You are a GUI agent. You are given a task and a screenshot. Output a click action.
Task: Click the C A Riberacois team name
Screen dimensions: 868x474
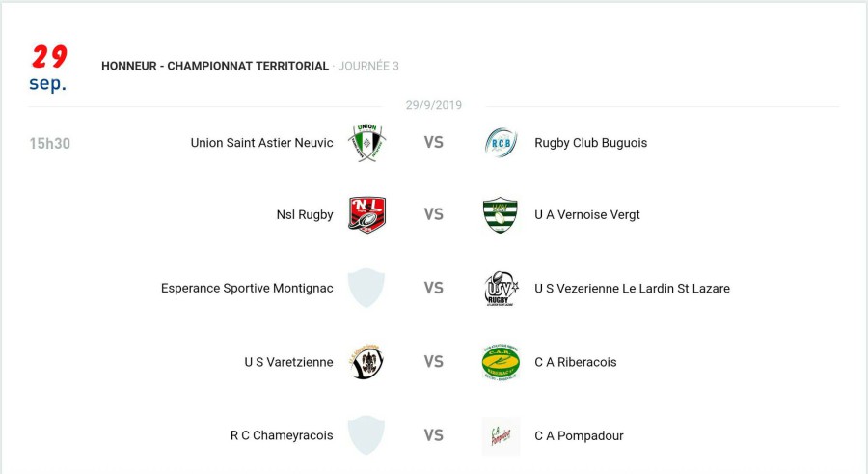tap(575, 362)
